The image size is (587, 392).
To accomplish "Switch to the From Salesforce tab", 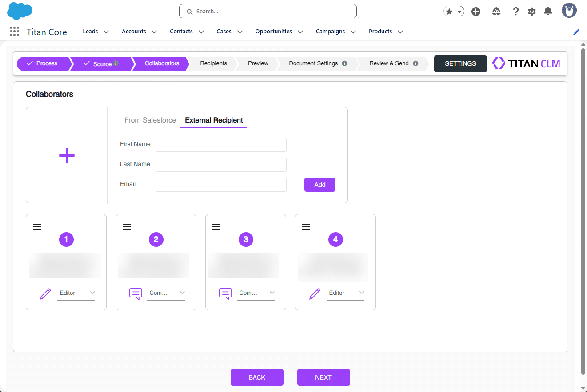I will 150,120.
